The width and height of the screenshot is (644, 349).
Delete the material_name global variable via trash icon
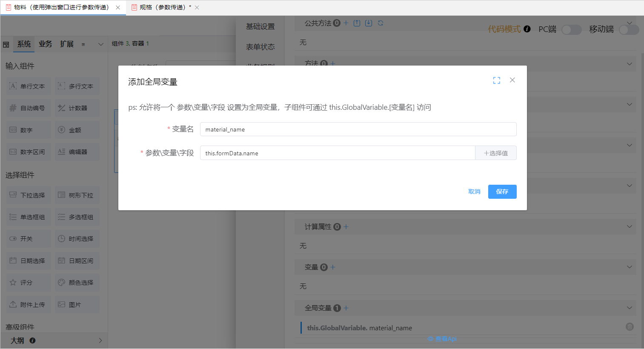(x=630, y=326)
